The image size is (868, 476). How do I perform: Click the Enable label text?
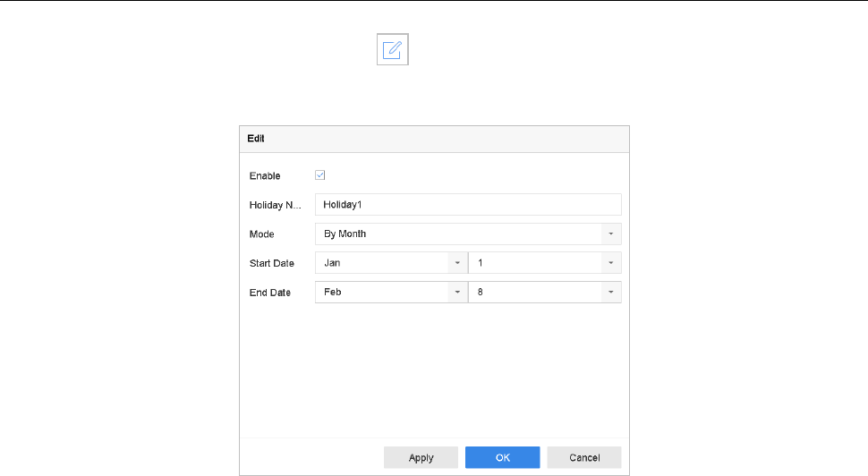pyautogui.click(x=264, y=176)
